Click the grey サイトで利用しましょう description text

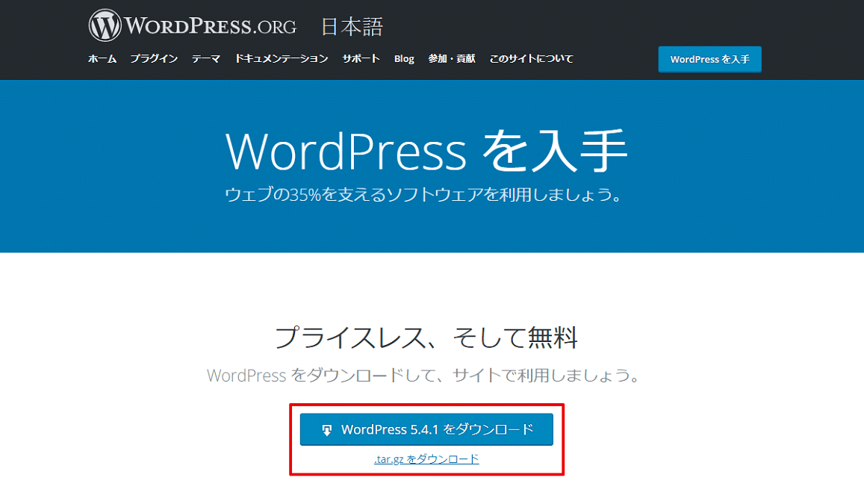[423, 375]
